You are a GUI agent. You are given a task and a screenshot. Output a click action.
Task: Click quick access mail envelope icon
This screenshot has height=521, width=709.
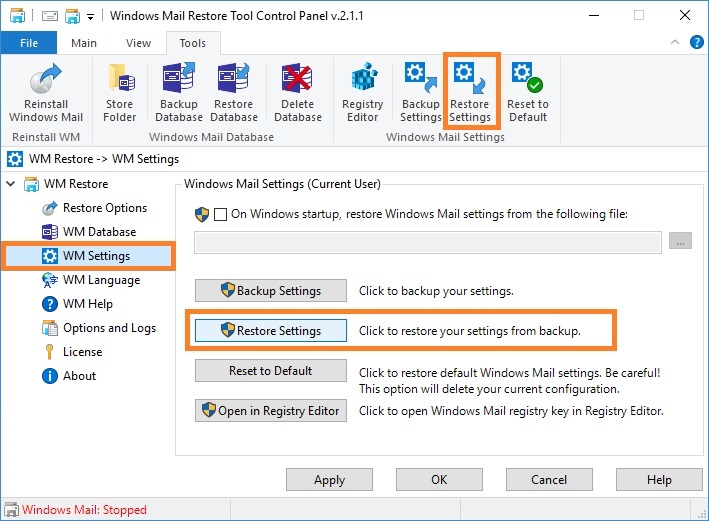pos(50,16)
